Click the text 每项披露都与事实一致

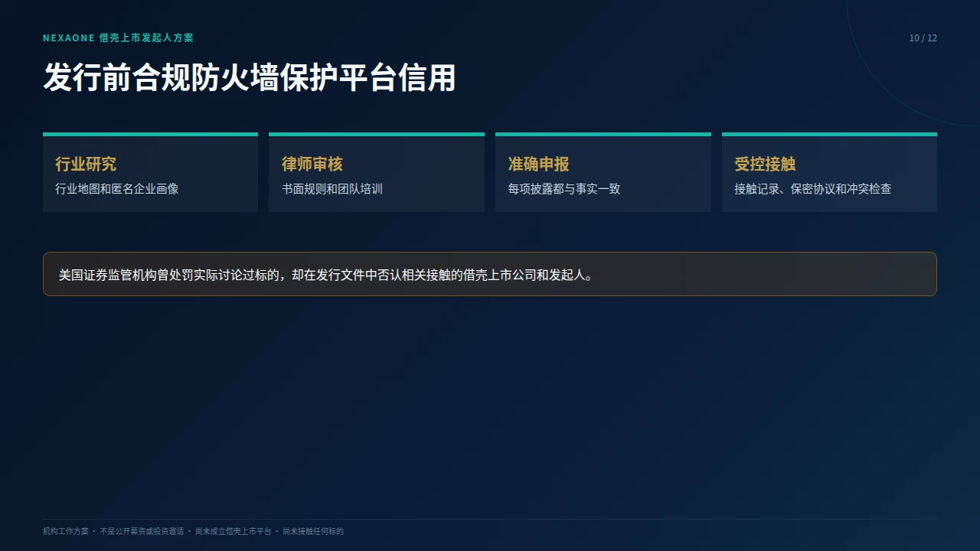[564, 188]
